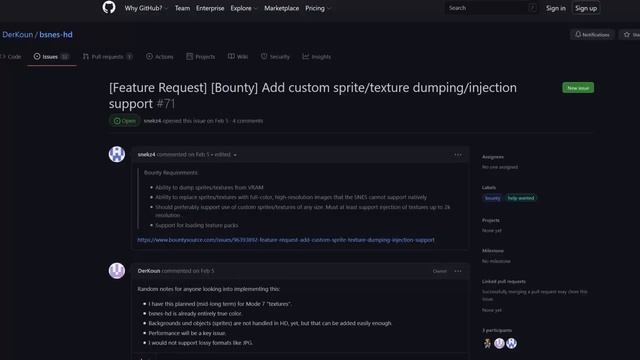Open the options menu on DerKoun's comment
Screen dimensions: 640x360
click(x=458, y=271)
